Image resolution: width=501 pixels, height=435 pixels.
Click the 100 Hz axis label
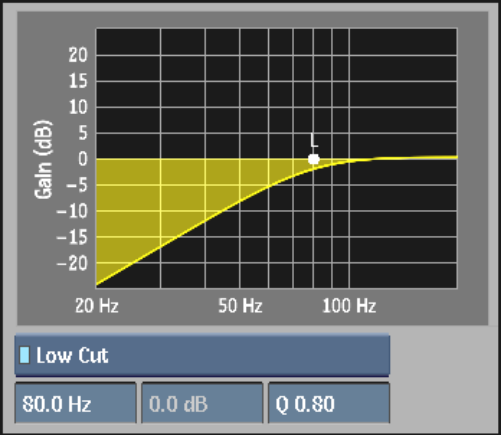pyautogui.click(x=349, y=305)
